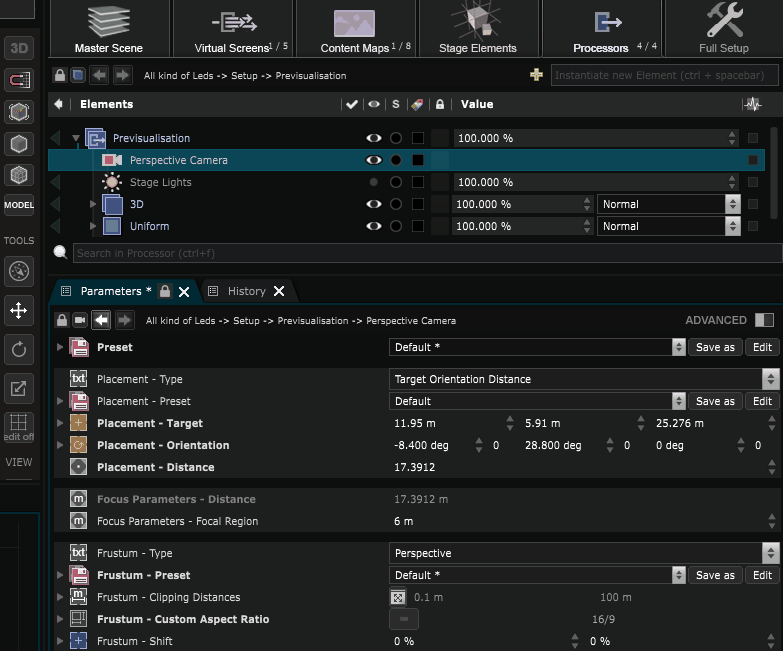Expand the Placement - Orientation parameter
Viewport: 783px width, 651px height.
click(x=60, y=445)
